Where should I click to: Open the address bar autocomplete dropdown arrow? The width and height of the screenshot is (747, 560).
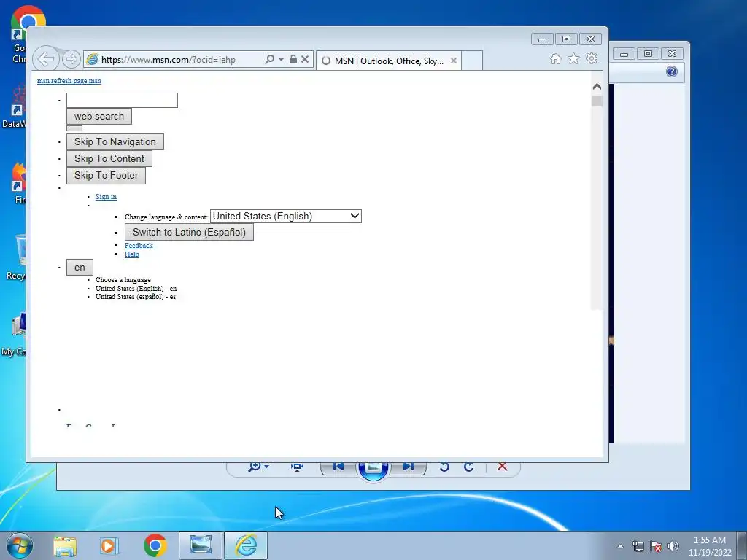(x=281, y=60)
